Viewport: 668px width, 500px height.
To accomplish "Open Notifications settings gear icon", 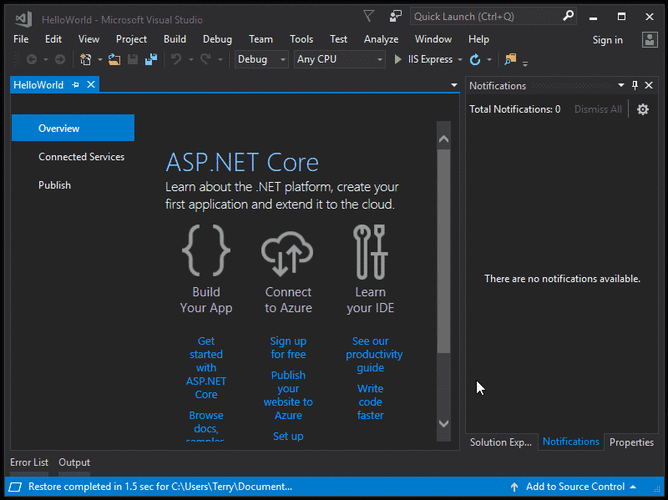I will [643, 109].
